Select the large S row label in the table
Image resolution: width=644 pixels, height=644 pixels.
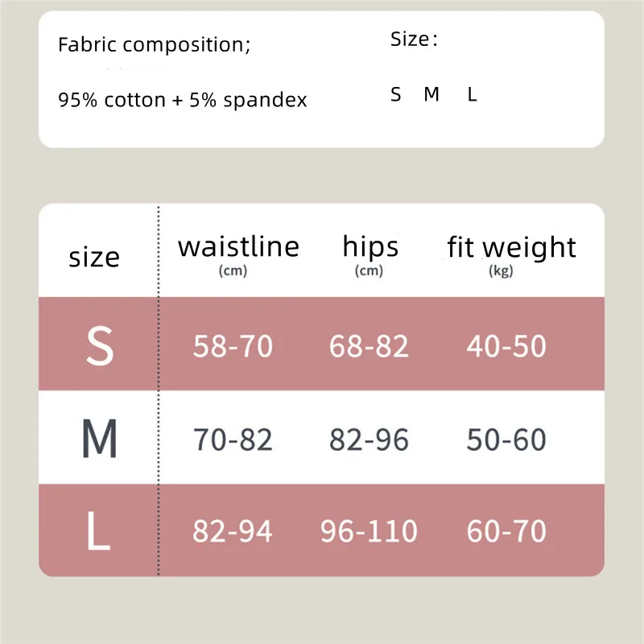(x=100, y=346)
